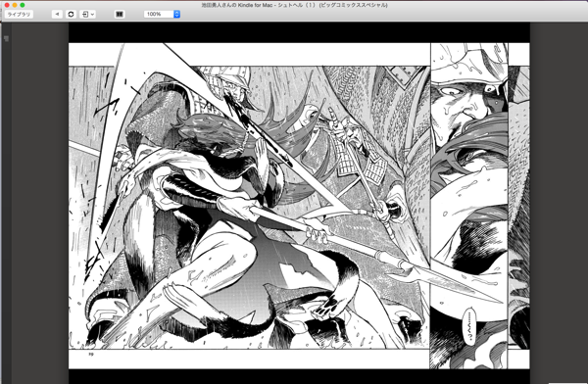588x384 pixels.
Task: Click the helmeted face close-up panel
Action: coord(469,206)
